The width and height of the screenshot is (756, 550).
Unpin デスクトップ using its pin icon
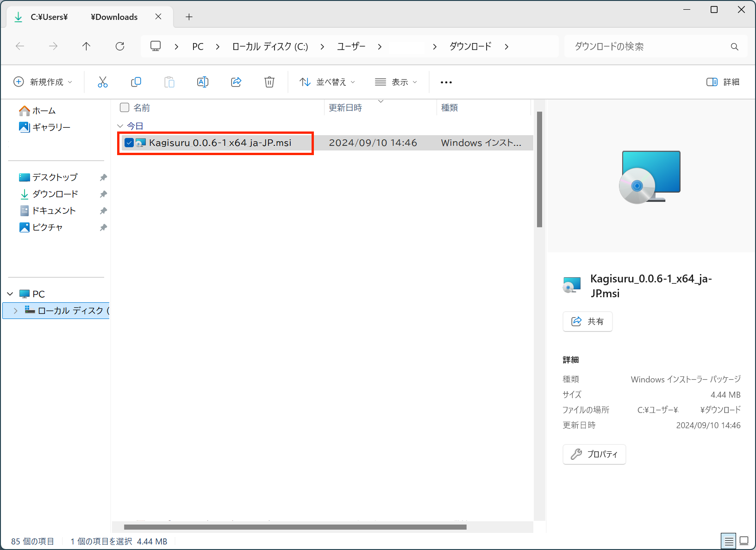(103, 177)
